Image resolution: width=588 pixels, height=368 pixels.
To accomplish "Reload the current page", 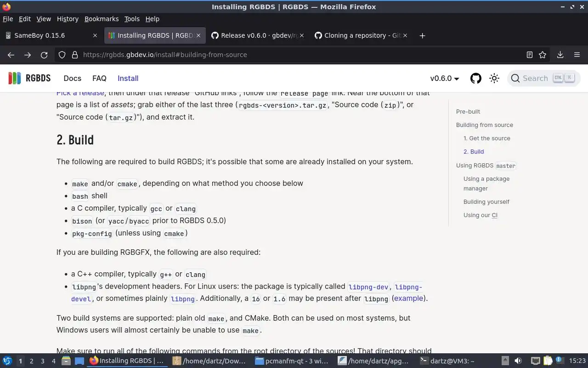I will 44,55.
